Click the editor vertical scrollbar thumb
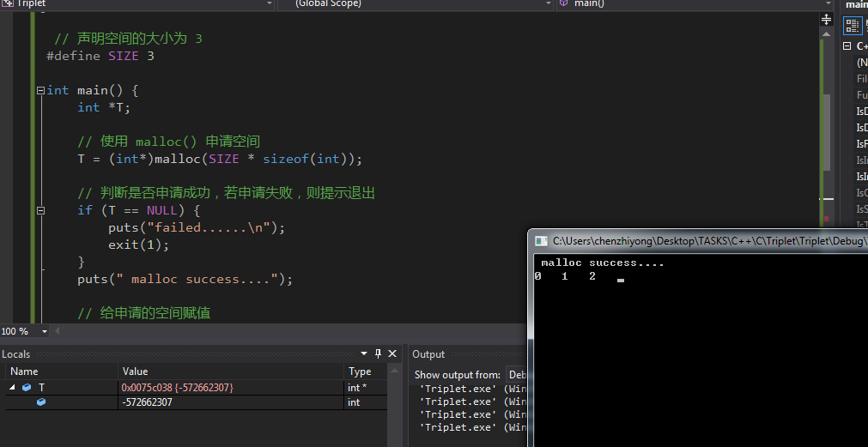Viewport: 868px width, 447px height. [x=826, y=133]
